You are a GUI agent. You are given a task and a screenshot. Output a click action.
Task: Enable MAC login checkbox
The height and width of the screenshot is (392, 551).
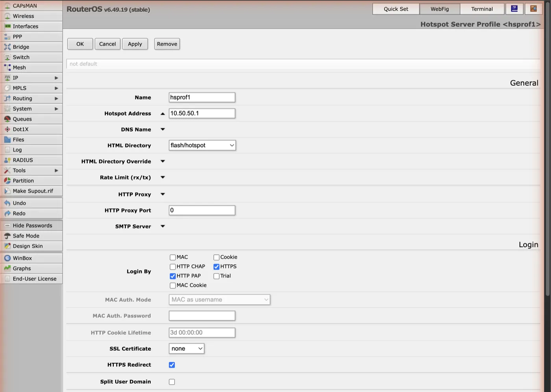pyautogui.click(x=173, y=257)
